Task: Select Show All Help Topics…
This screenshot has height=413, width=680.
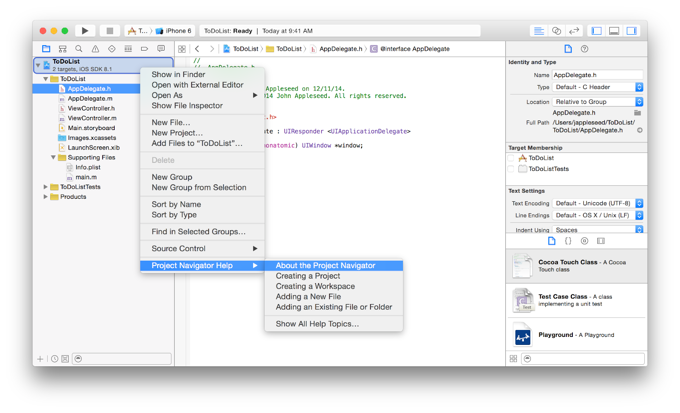Action: tap(333, 324)
